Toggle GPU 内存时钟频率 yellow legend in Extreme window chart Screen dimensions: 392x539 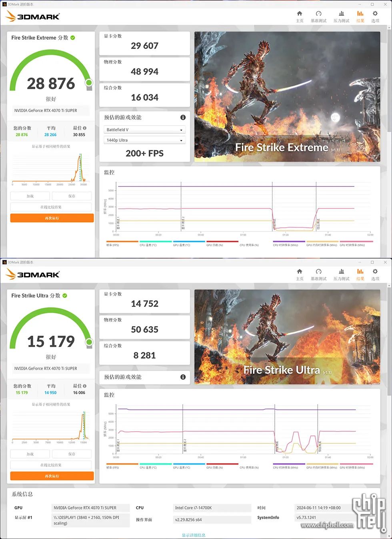point(322,243)
